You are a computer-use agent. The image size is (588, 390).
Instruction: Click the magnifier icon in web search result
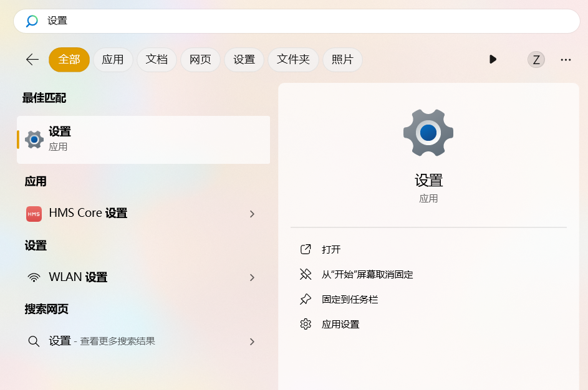pyautogui.click(x=34, y=341)
